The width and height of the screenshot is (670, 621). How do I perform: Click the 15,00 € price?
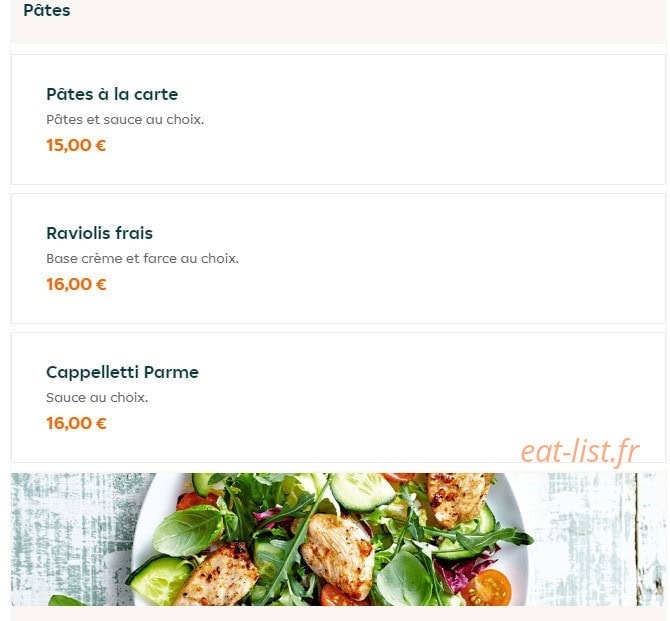point(76,145)
